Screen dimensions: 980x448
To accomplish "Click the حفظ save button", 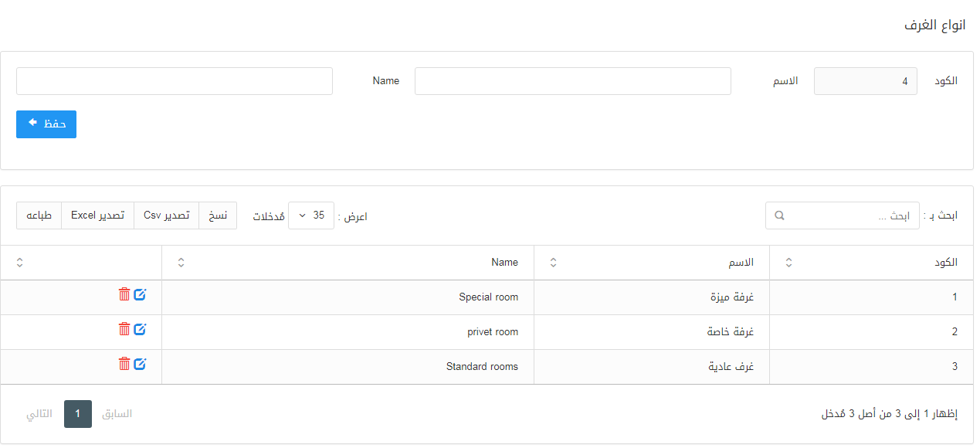I will [x=46, y=124].
